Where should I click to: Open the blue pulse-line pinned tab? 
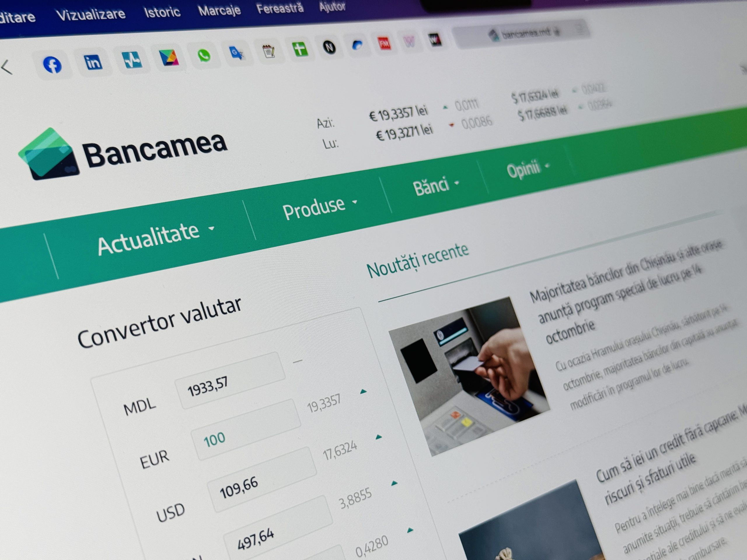click(132, 60)
